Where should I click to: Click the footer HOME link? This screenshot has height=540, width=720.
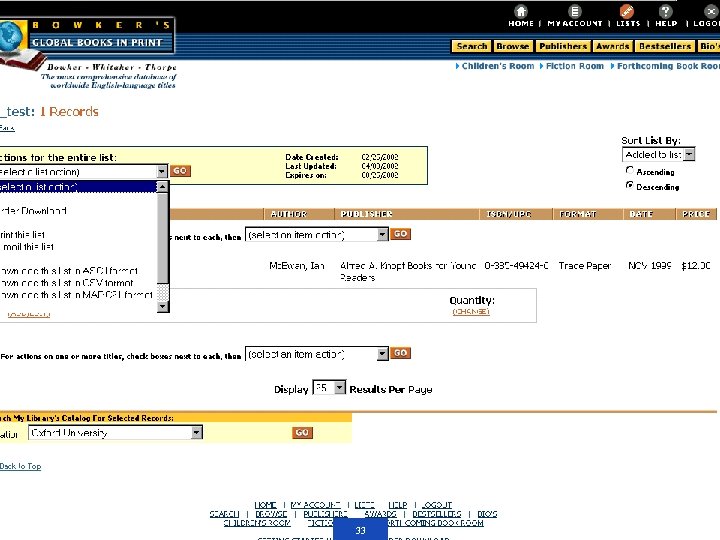pyautogui.click(x=265, y=505)
